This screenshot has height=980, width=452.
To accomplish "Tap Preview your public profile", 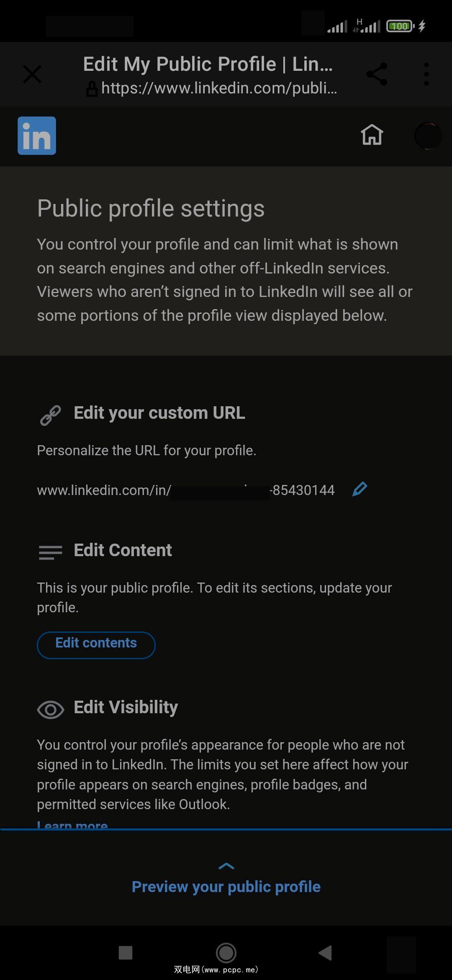I will (x=226, y=887).
